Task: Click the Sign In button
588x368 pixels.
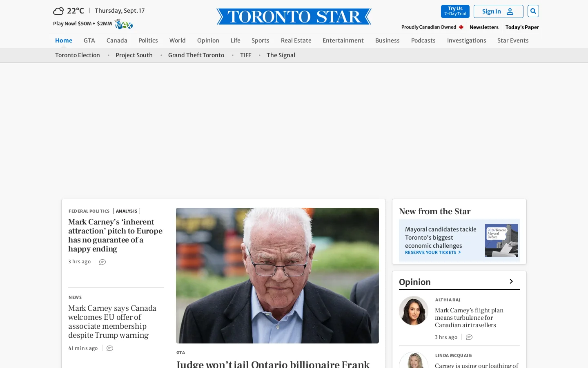Action: tap(498, 11)
